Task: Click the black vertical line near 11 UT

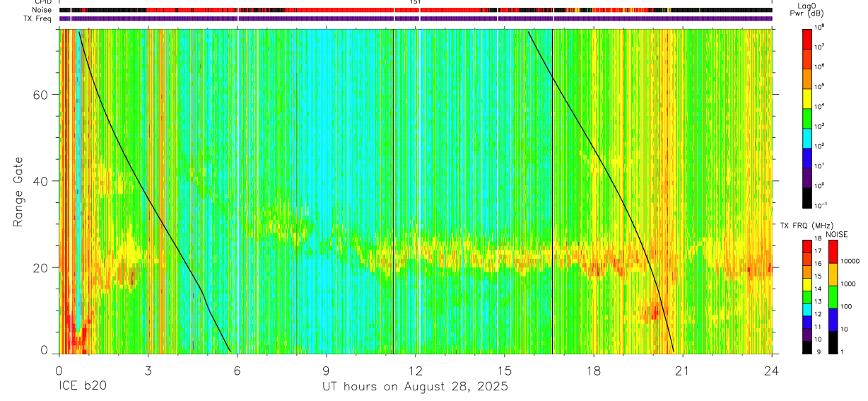Action: click(394, 191)
